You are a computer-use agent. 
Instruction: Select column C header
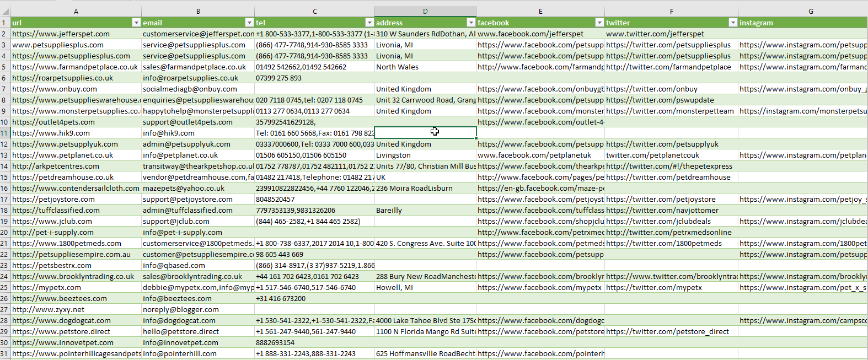314,11
